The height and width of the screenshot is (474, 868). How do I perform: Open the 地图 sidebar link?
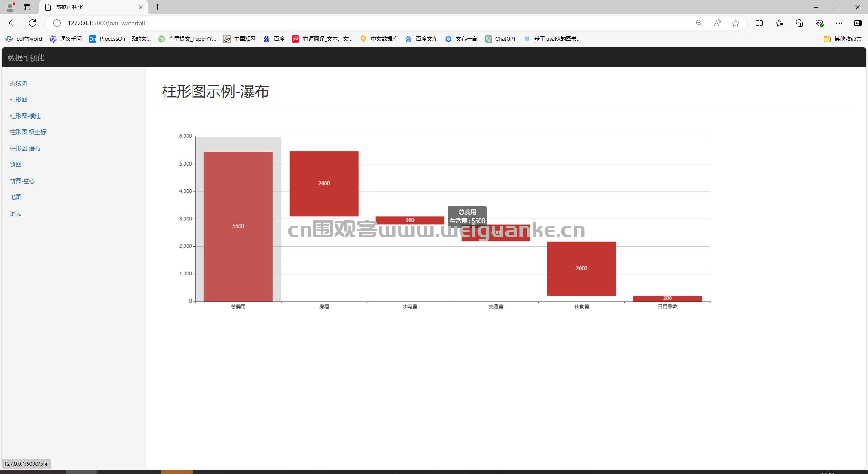tap(16, 197)
